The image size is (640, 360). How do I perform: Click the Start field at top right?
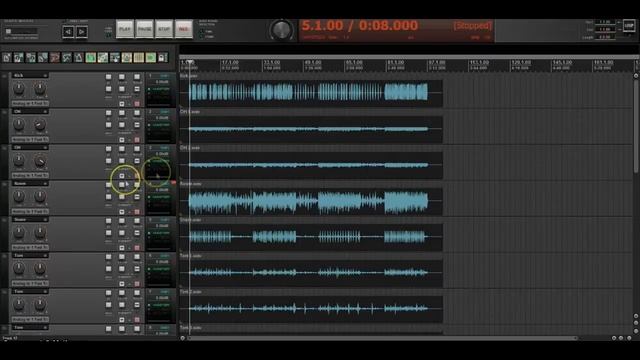click(605, 22)
